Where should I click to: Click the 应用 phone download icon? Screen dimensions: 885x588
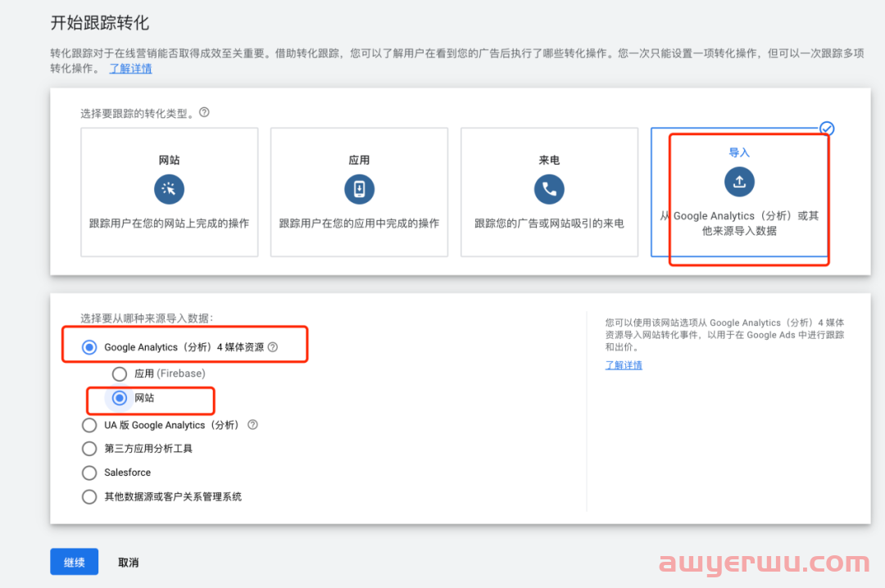tap(359, 189)
